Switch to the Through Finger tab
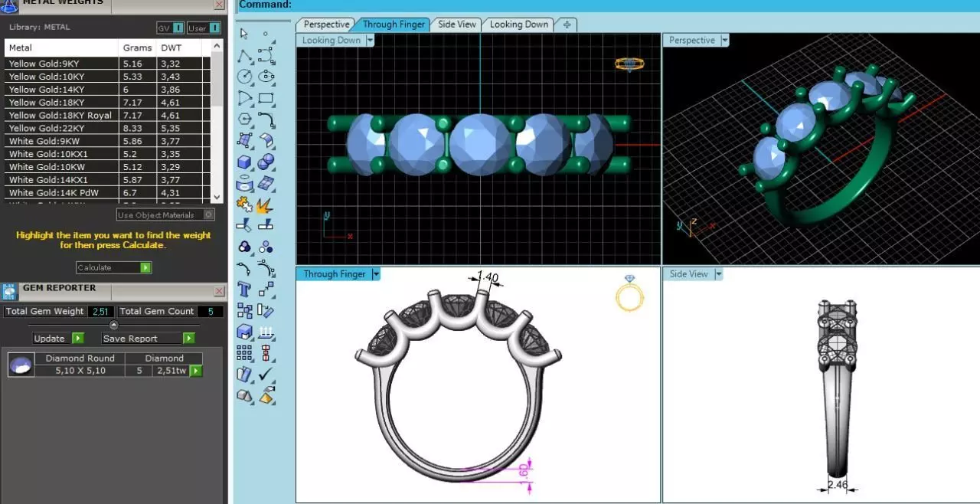The height and width of the screenshot is (504, 980). pos(394,25)
